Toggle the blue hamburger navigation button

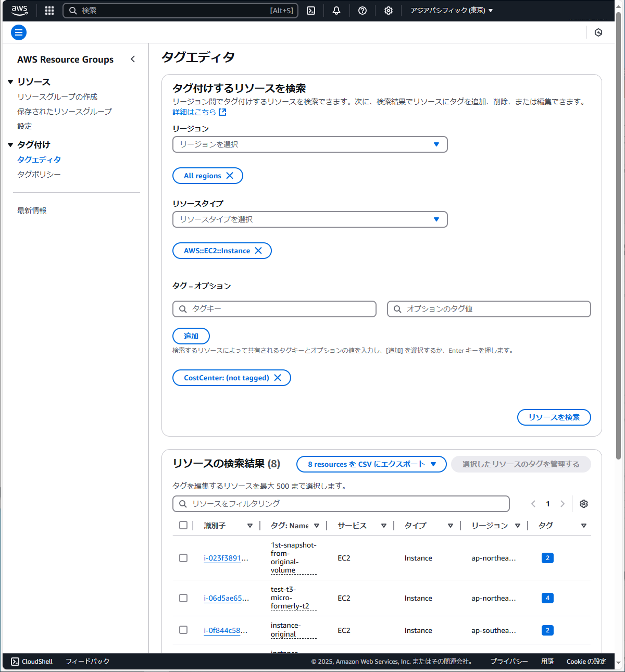[19, 32]
